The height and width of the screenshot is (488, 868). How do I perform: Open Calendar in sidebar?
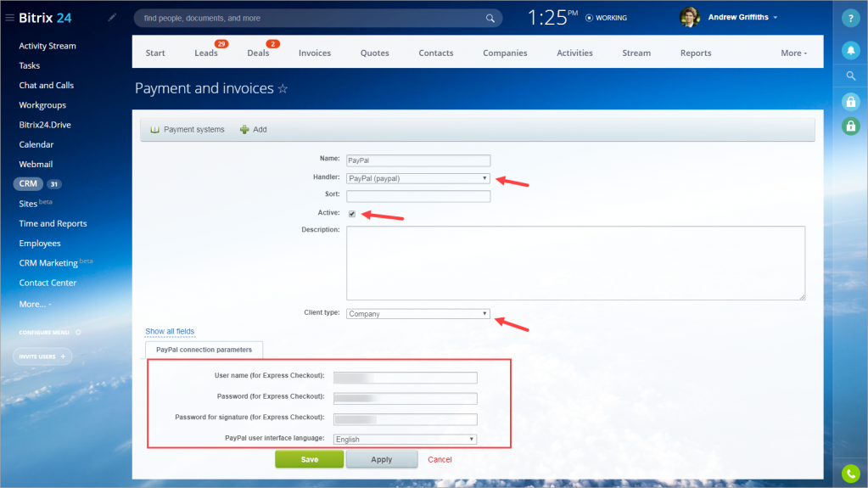[x=36, y=144]
